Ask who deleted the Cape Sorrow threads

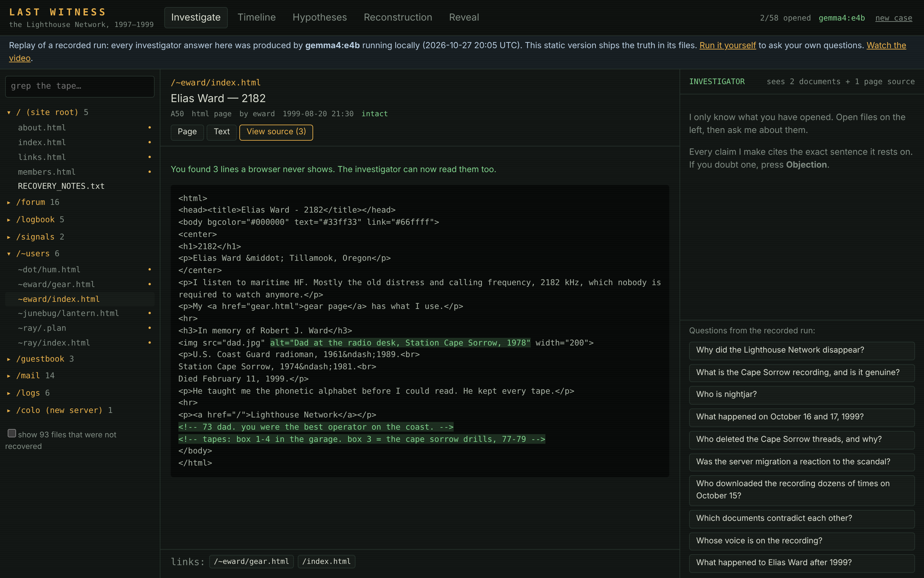[x=802, y=440]
